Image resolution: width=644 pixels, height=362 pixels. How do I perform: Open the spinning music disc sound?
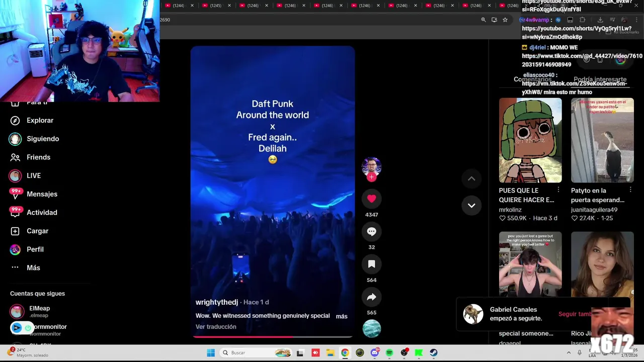371,328
